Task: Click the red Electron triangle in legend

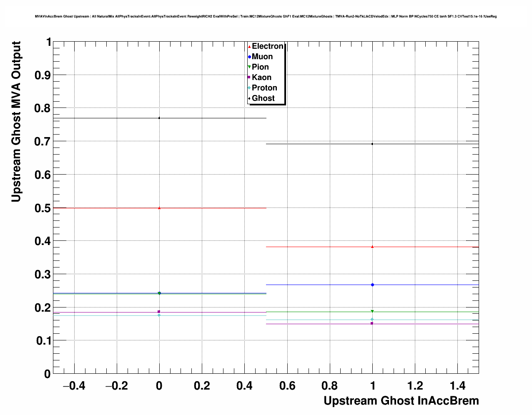Action: pyautogui.click(x=249, y=47)
